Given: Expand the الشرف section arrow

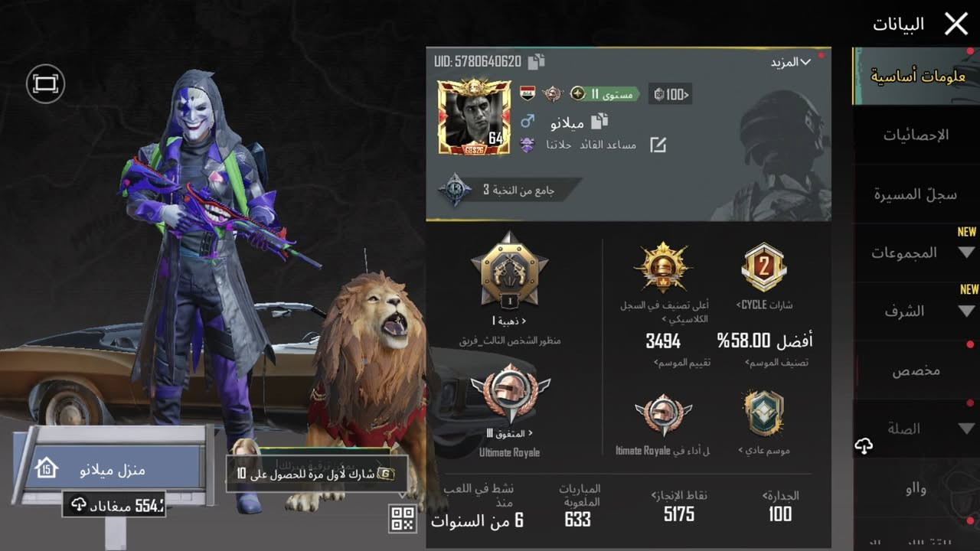Looking at the screenshot, I should [x=966, y=311].
